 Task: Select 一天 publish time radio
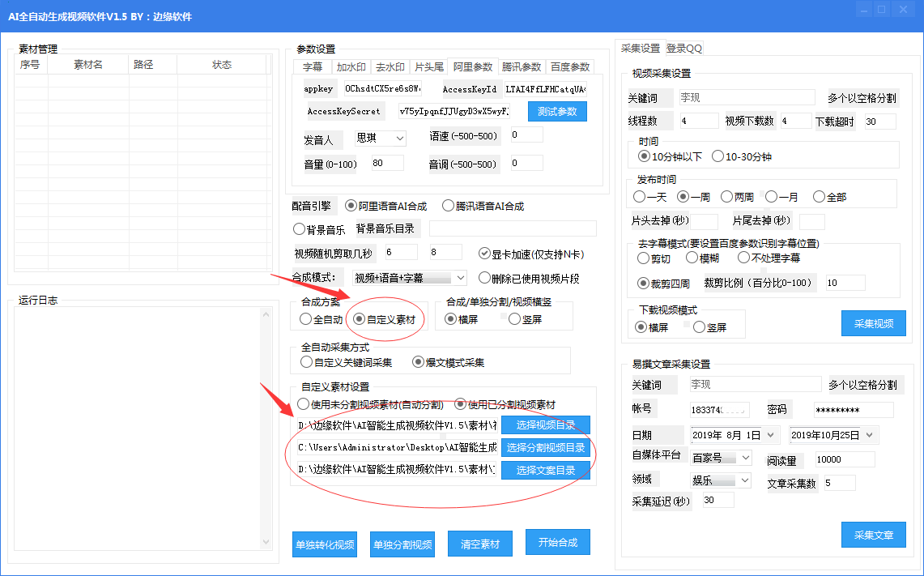click(x=650, y=197)
